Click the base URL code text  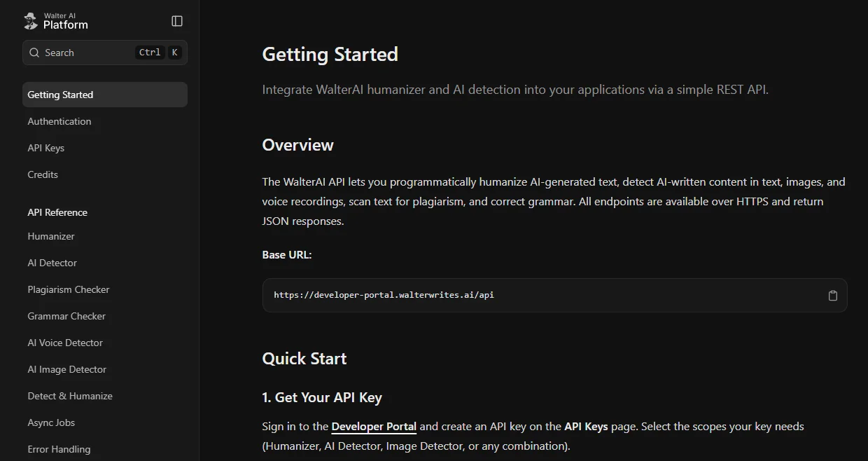[x=384, y=295]
